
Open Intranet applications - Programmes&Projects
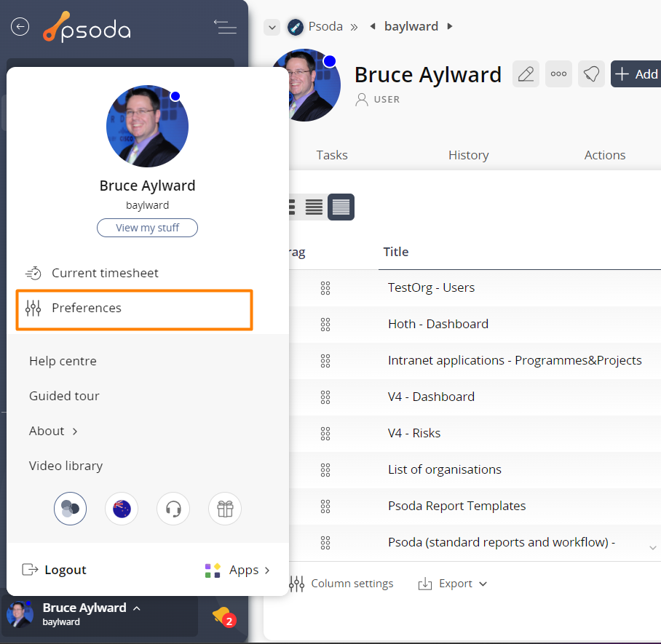click(515, 361)
